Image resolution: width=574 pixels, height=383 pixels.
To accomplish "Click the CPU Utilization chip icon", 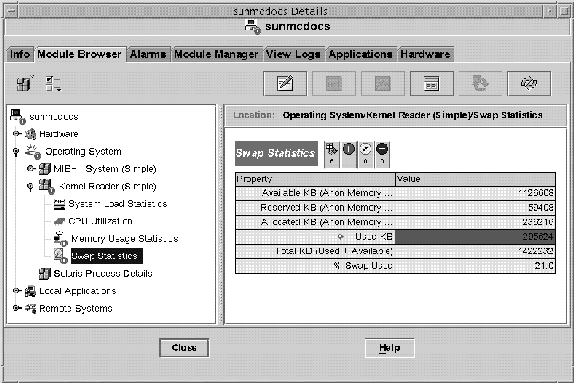I will [x=59, y=221].
